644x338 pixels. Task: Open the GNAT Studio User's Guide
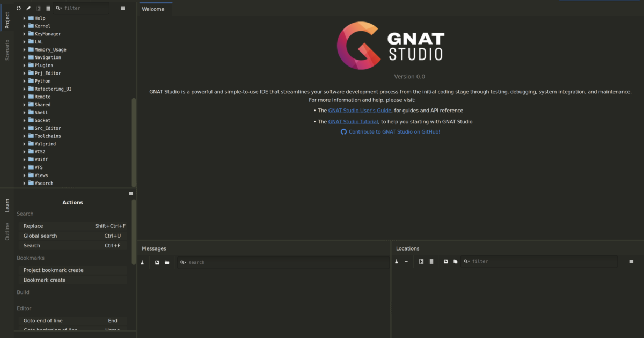click(x=360, y=110)
